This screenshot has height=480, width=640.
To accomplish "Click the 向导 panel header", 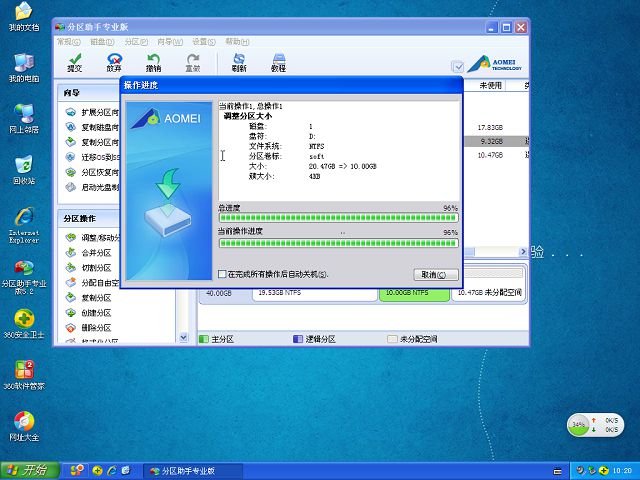I will [89, 93].
